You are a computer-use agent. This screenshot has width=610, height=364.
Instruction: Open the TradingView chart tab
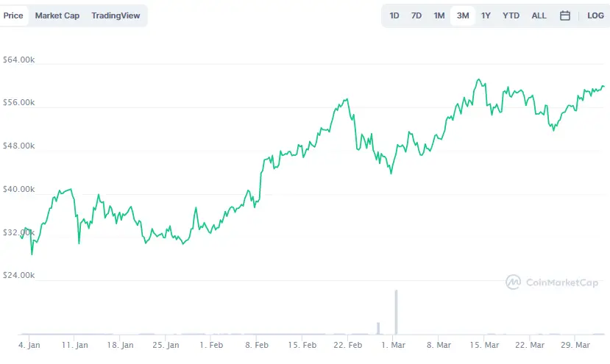[116, 15]
